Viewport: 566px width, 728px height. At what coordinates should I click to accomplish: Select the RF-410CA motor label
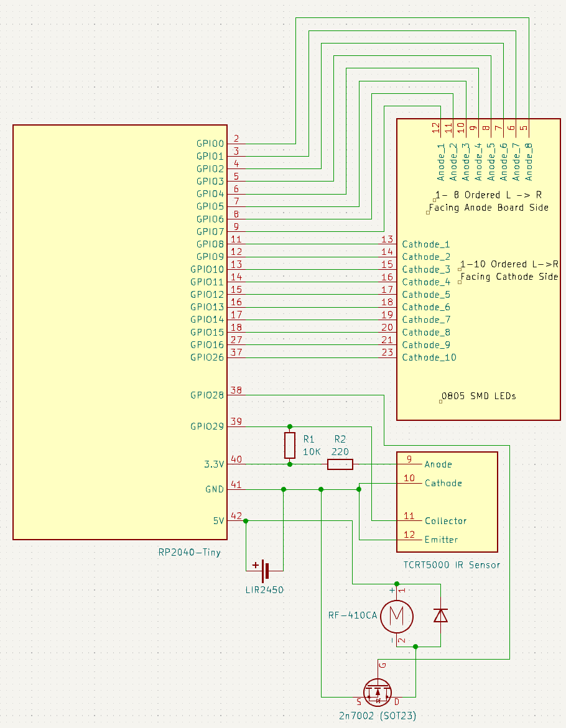coord(353,615)
